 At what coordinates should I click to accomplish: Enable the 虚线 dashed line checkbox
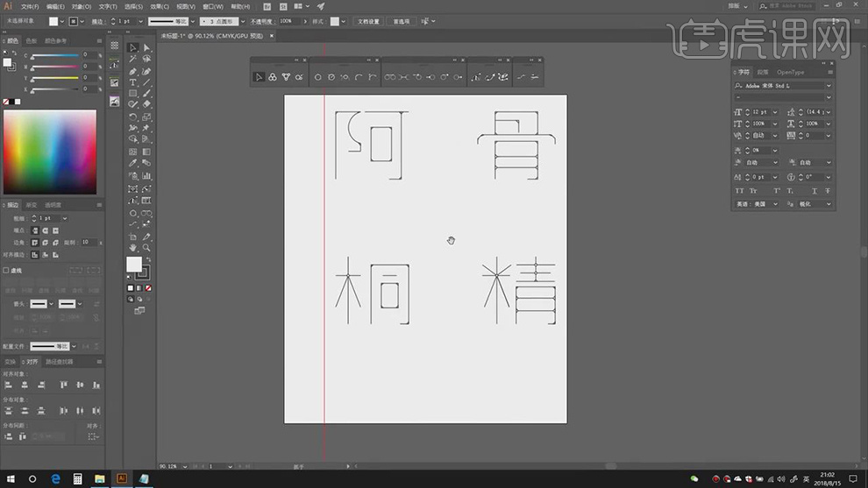(x=6, y=271)
